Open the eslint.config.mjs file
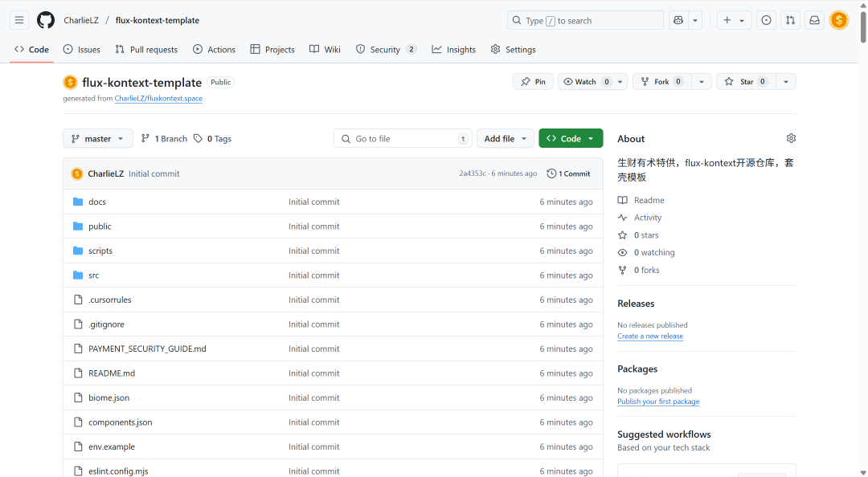 [118, 471]
